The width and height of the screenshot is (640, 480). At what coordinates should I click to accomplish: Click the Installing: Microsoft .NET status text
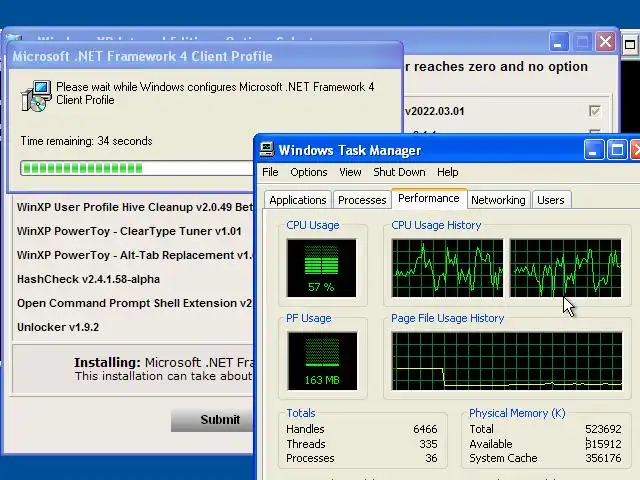point(163,362)
